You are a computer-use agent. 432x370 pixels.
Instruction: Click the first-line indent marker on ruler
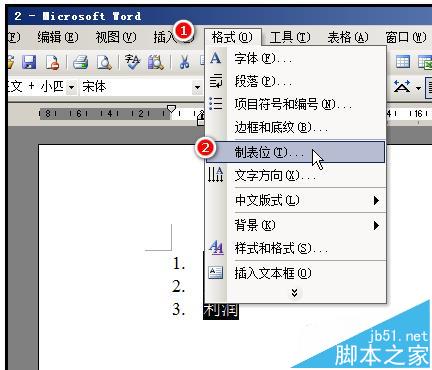(x=171, y=109)
